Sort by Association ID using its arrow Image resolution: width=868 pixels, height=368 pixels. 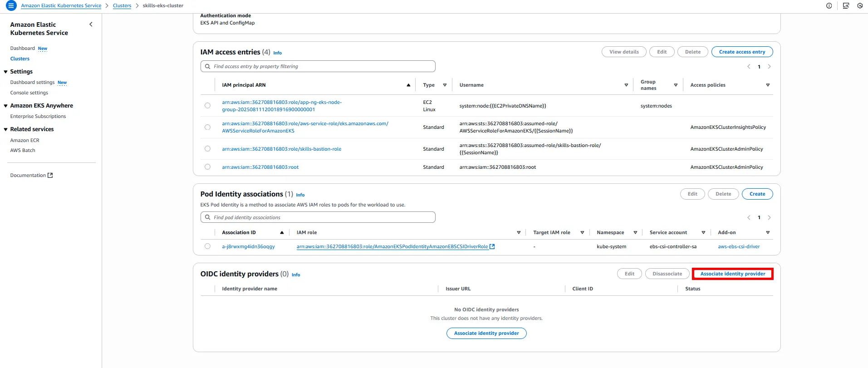282,233
